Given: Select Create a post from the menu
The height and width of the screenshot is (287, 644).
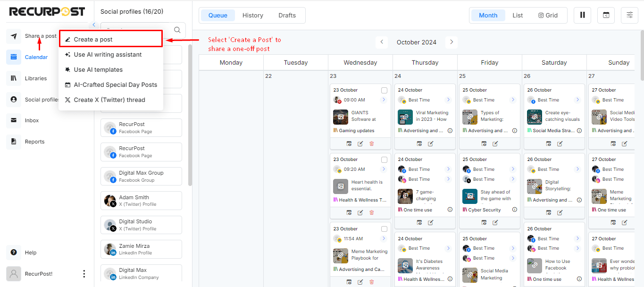Looking at the screenshot, I should click(x=111, y=39).
